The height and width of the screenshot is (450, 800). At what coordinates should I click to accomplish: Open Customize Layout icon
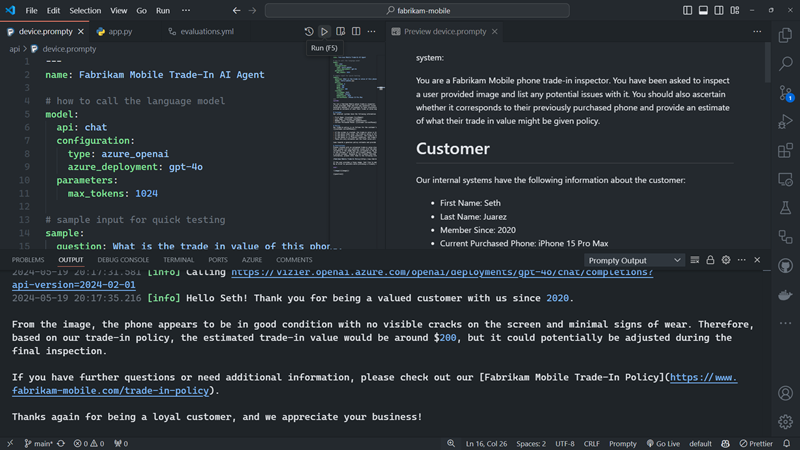[x=735, y=10]
